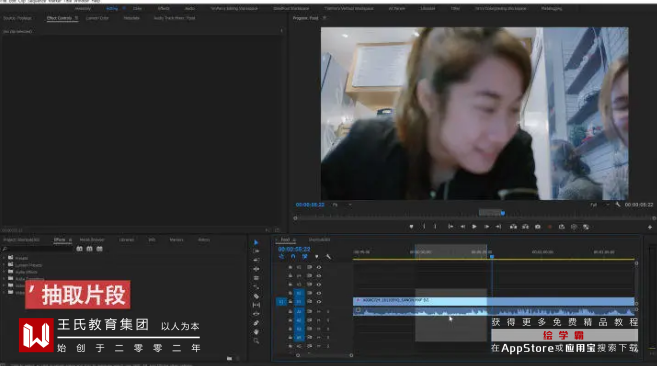
Task: Open the Audio Track Mixer tab
Action: click(x=174, y=18)
